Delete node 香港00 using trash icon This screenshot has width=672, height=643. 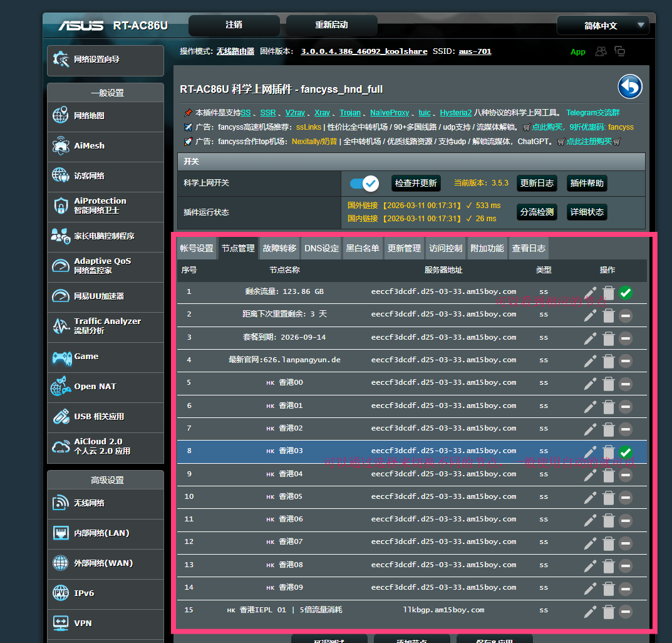[x=608, y=384]
